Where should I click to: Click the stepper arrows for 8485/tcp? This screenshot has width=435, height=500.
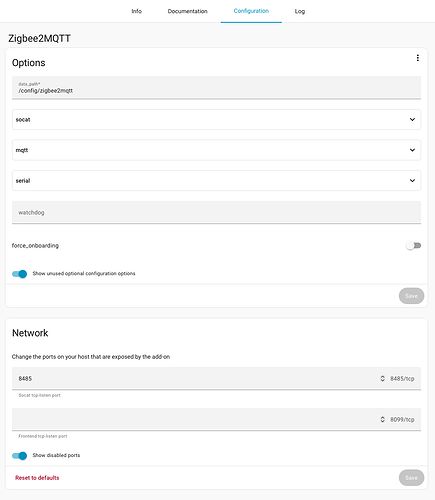click(x=382, y=378)
